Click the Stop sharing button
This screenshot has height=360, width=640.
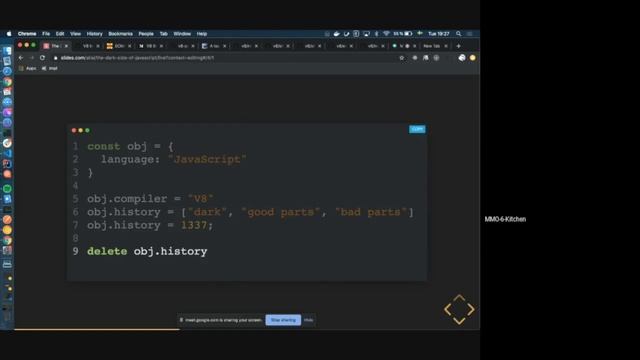(283, 320)
